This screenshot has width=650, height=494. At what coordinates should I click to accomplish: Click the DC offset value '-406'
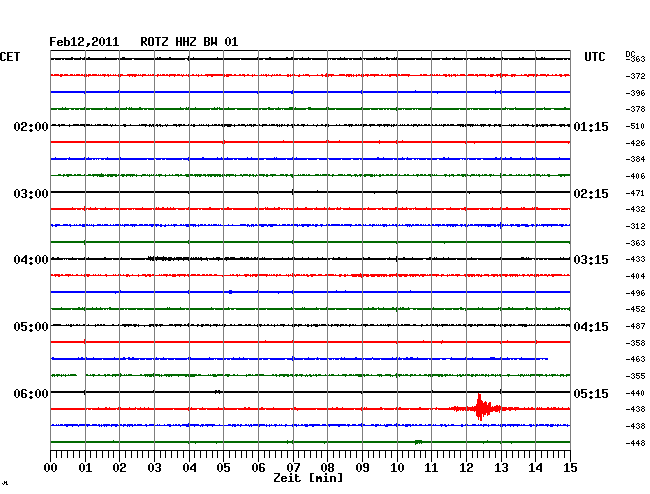tap(635, 177)
